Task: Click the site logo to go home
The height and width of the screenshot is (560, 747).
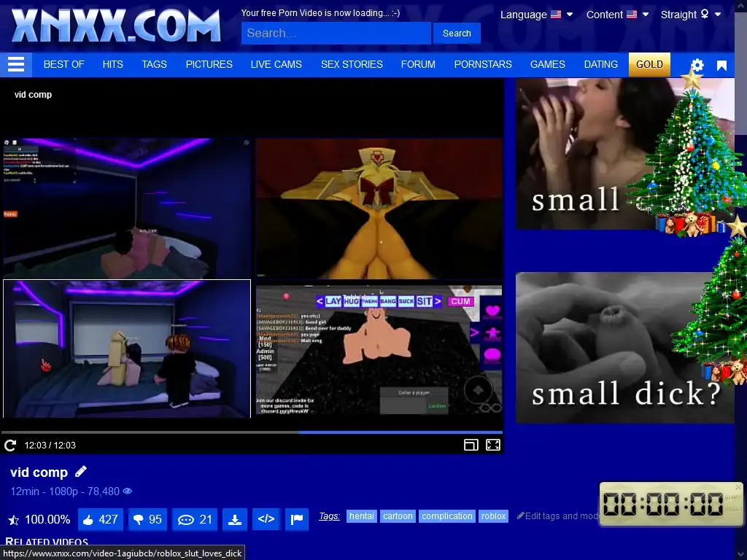Action: coord(116,26)
